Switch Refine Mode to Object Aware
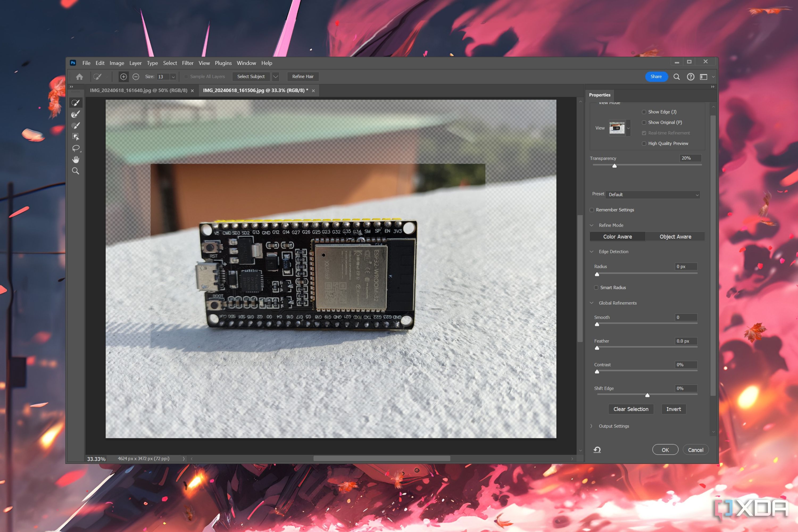The height and width of the screenshot is (532, 798). [x=675, y=237]
